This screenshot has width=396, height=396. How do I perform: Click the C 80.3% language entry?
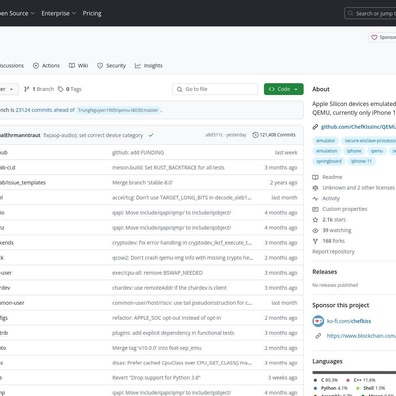pyautogui.click(x=326, y=380)
